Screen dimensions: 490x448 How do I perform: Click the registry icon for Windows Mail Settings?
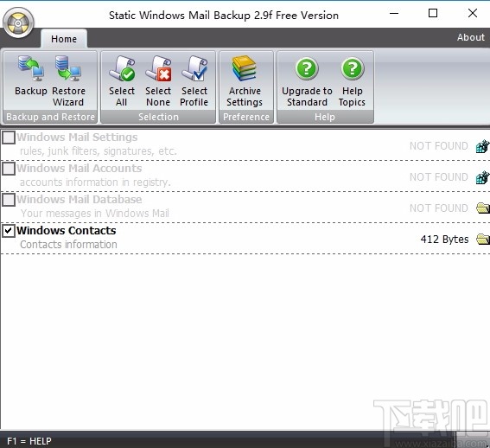coord(482,146)
